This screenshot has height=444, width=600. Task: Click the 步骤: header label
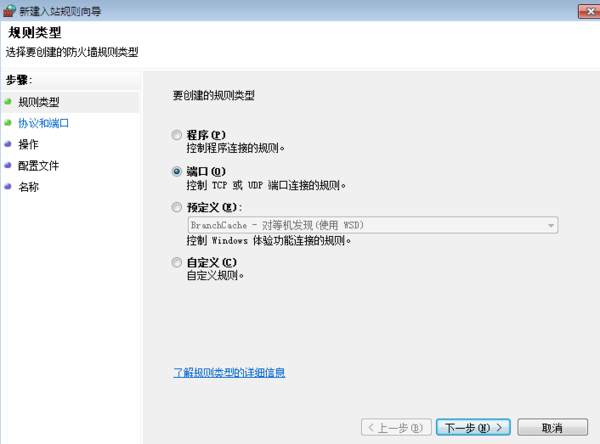point(19,80)
